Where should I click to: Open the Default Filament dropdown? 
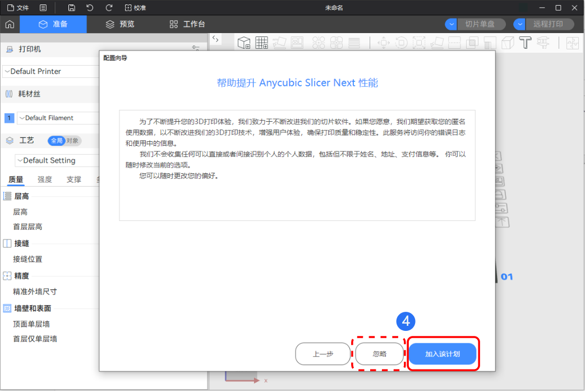click(58, 118)
